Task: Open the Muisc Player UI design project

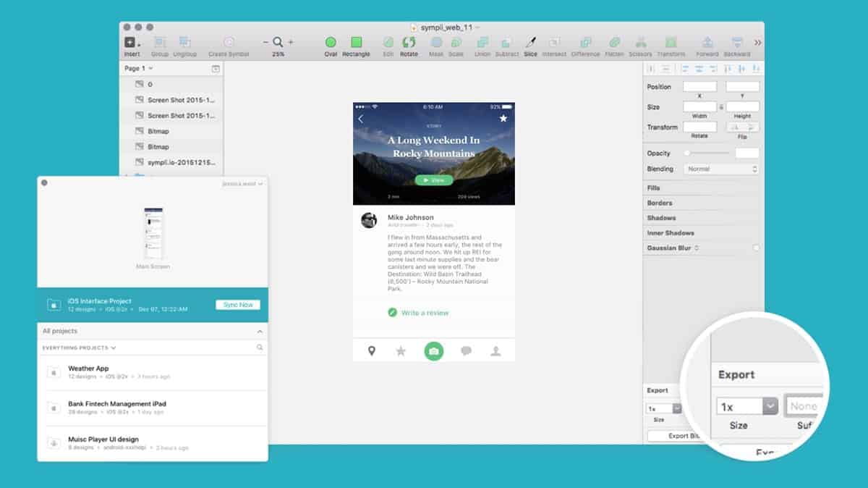Action: (x=153, y=443)
